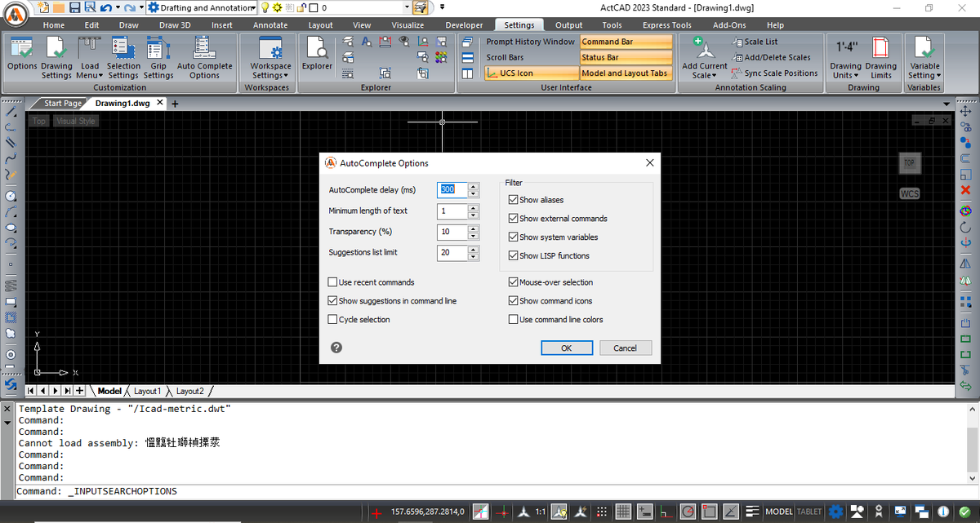980x523 pixels.
Task: Click the layer lightbulb on/off icon
Action: (265, 7)
